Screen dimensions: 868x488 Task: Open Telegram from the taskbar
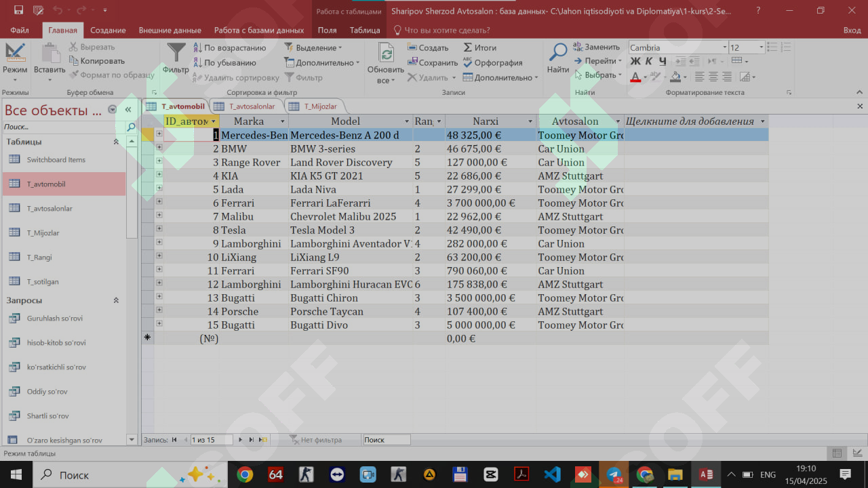pyautogui.click(x=614, y=474)
